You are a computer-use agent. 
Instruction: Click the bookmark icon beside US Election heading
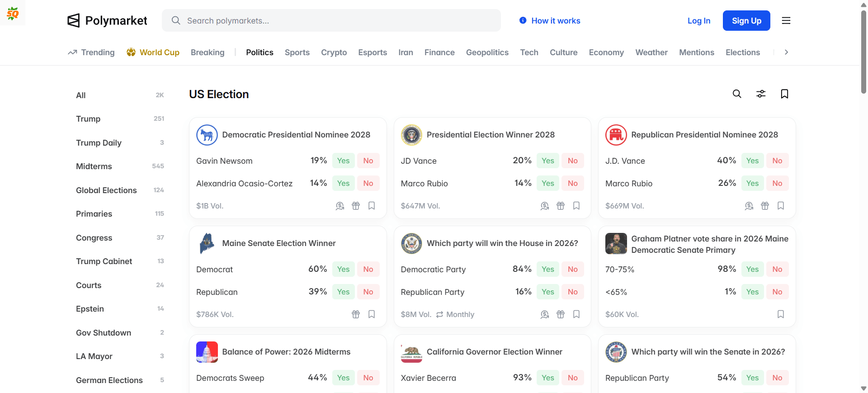pyautogui.click(x=784, y=94)
